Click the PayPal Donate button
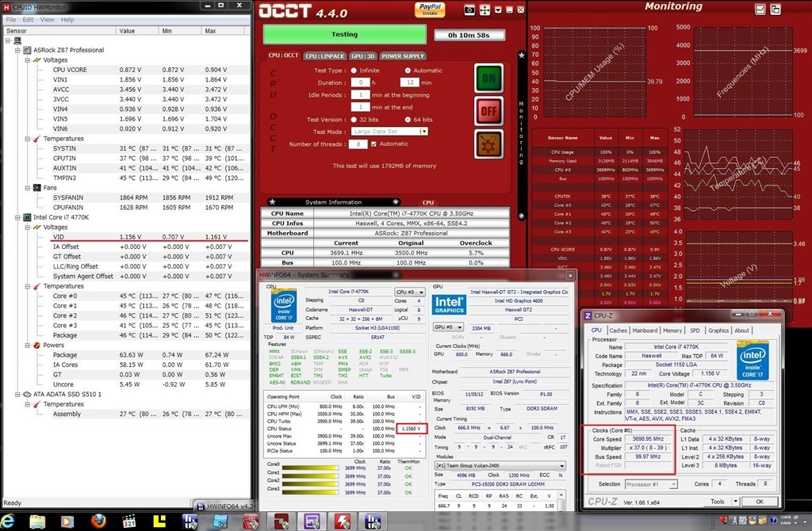The width and height of the screenshot is (812, 531). 430,10
